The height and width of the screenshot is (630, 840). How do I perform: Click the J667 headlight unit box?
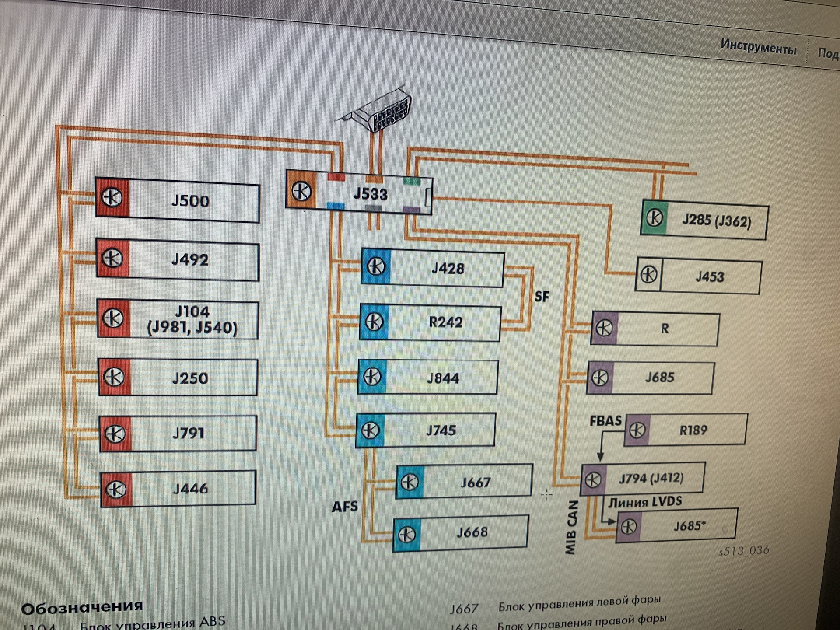coord(464,482)
